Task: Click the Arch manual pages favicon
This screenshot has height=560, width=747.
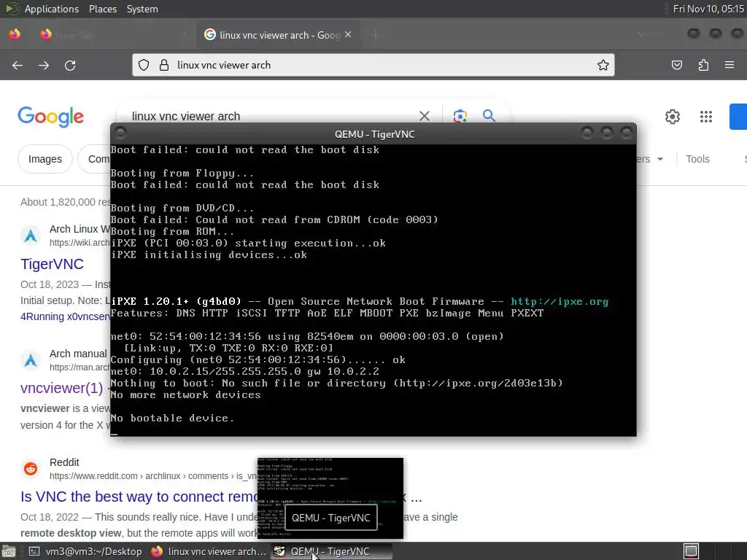Action: (31, 360)
